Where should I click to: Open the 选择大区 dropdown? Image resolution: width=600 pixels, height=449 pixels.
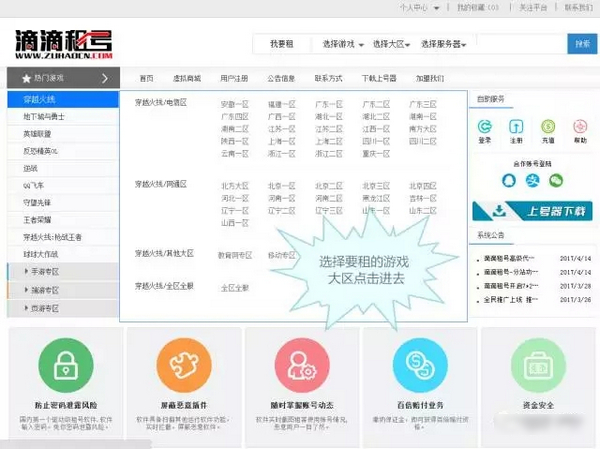click(x=391, y=44)
